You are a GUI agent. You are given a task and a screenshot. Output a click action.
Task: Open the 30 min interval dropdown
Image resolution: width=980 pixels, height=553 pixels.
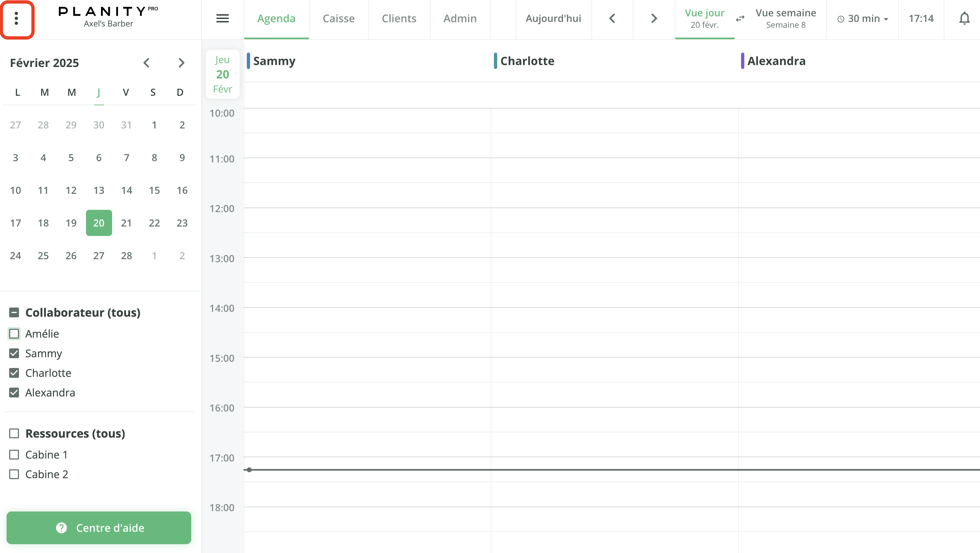point(863,19)
